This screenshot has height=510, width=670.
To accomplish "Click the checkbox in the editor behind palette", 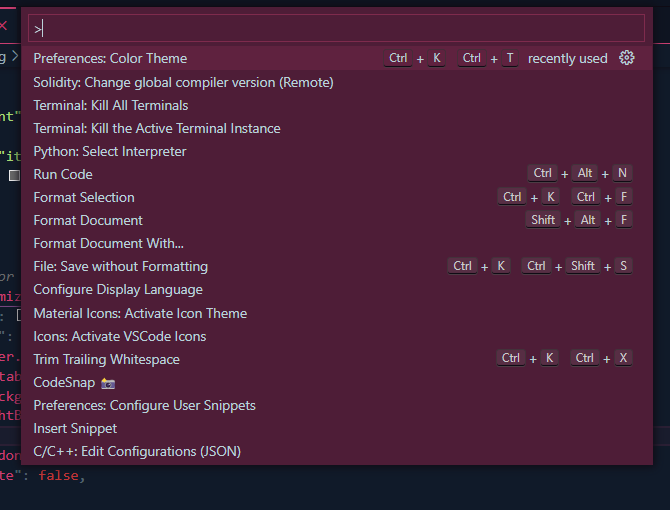I will 15,176.
